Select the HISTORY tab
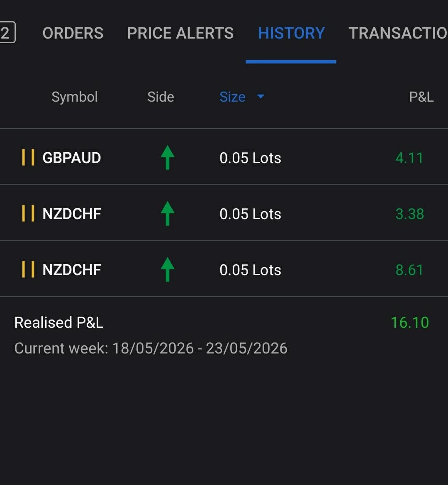Viewport: 448px width, 485px height. (x=291, y=33)
